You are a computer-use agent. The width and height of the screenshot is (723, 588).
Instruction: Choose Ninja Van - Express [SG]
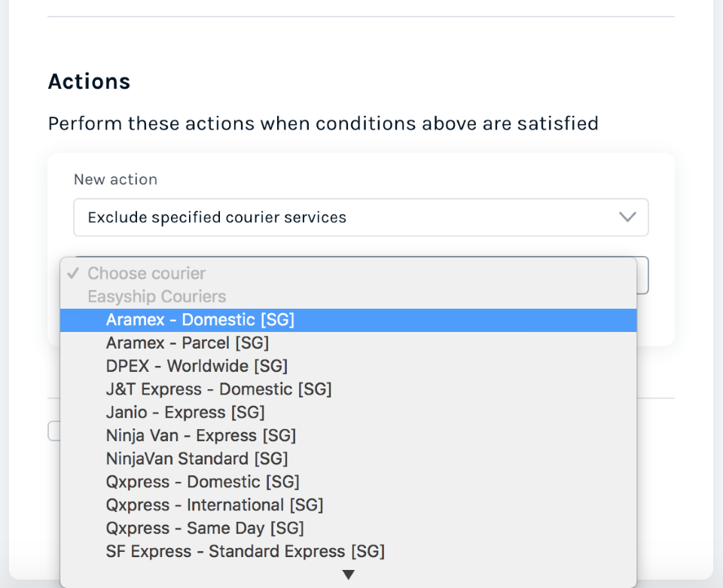(x=348, y=435)
